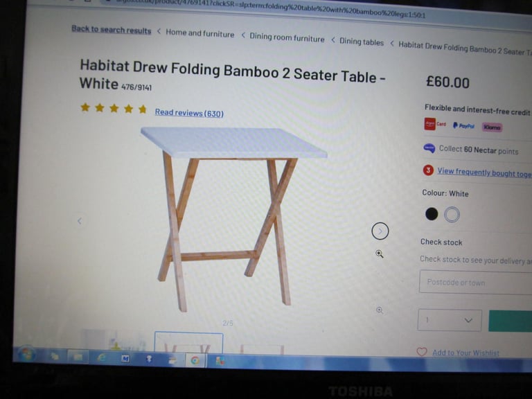Click the Nectar points icon
The height and width of the screenshot is (399, 532).
(429, 148)
